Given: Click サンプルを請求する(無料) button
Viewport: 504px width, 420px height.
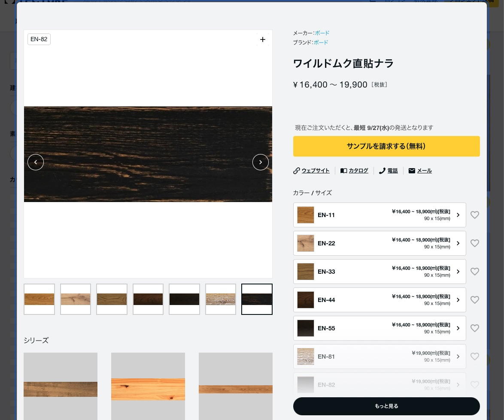Looking at the screenshot, I should (386, 146).
